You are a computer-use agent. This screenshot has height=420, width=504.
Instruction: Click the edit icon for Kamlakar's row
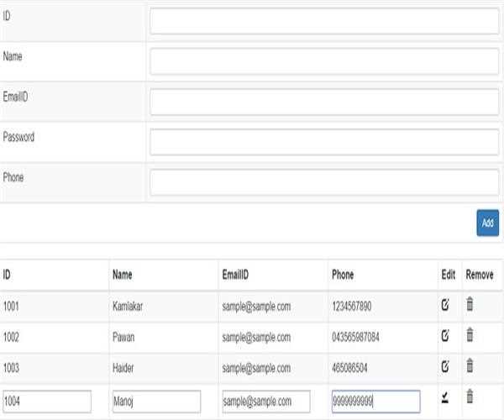pyautogui.click(x=446, y=306)
